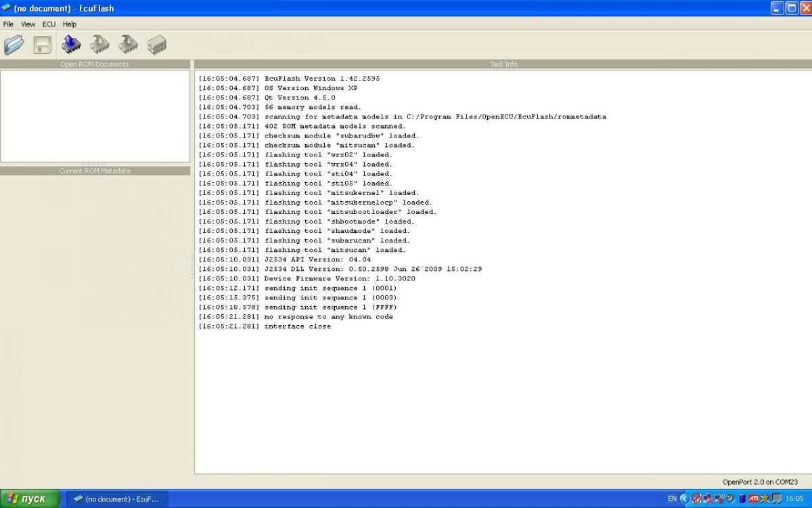Select the interface close log line
Viewport: 812px width, 508px height.
coord(265,326)
